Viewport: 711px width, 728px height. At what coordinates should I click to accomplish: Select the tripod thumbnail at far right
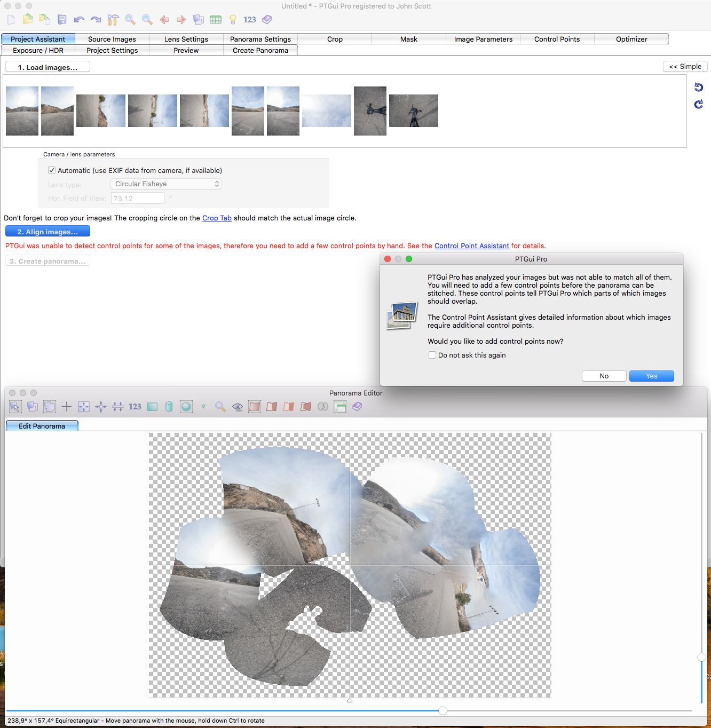pos(413,111)
